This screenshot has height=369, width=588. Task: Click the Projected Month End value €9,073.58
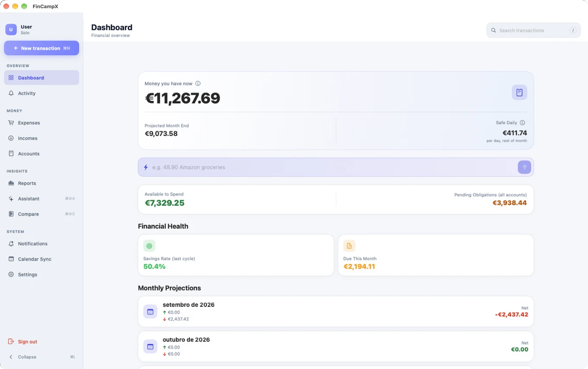tap(161, 134)
